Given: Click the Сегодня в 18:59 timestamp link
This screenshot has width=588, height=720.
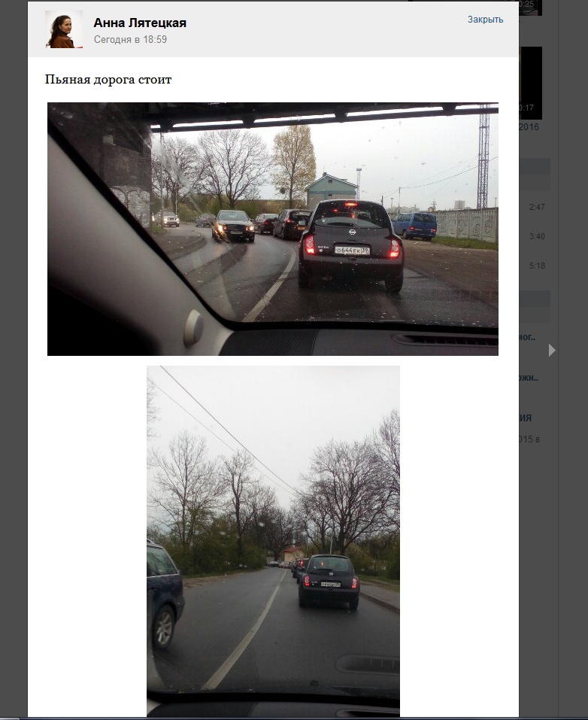Looking at the screenshot, I should point(130,39).
